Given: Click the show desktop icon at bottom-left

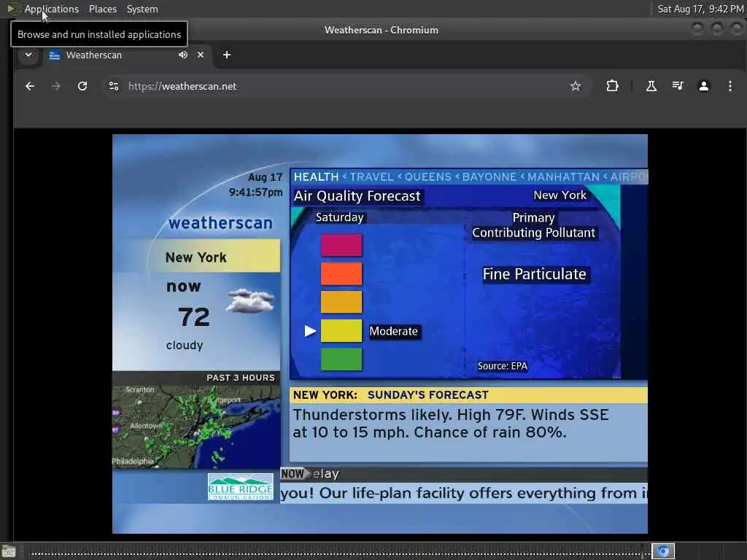Looking at the screenshot, I should tap(9, 552).
